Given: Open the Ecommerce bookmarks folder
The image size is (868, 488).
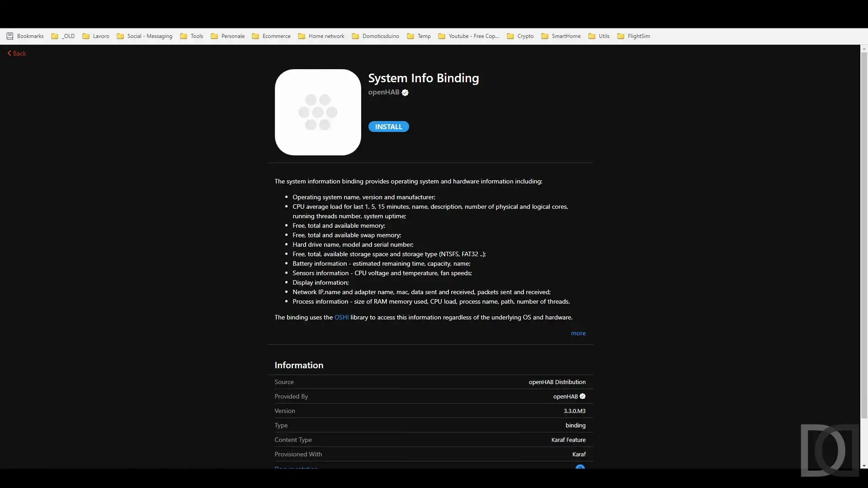Looking at the screenshot, I should coord(271,36).
